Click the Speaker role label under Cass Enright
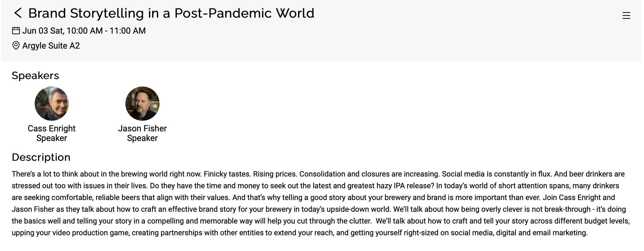This screenshot has height=251, width=644. 52,138
